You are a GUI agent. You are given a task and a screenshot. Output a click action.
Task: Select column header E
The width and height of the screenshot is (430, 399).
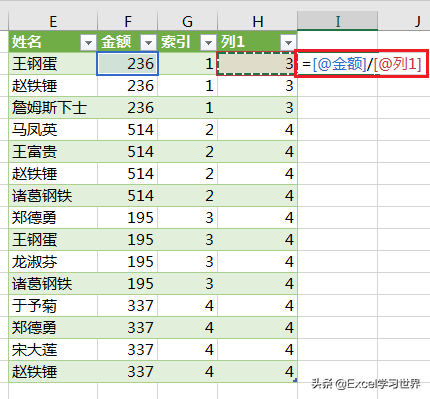pyautogui.click(x=53, y=21)
